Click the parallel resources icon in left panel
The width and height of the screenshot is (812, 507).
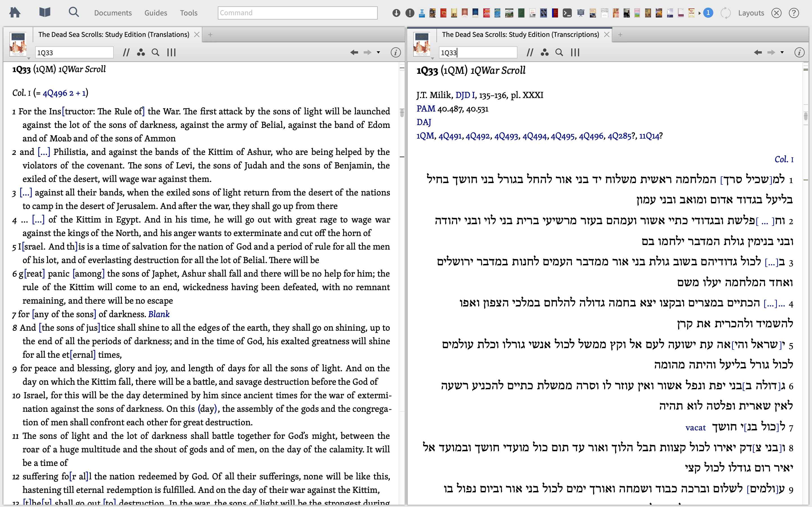point(126,52)
